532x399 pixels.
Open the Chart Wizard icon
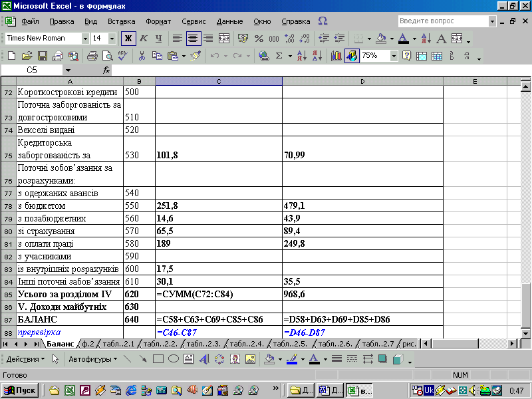point(336,56)
